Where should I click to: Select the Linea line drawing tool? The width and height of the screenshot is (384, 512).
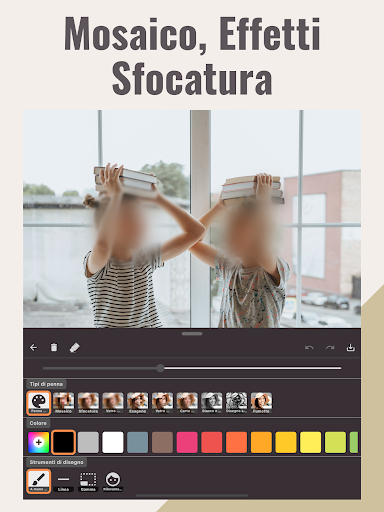[x=63, y=482]
